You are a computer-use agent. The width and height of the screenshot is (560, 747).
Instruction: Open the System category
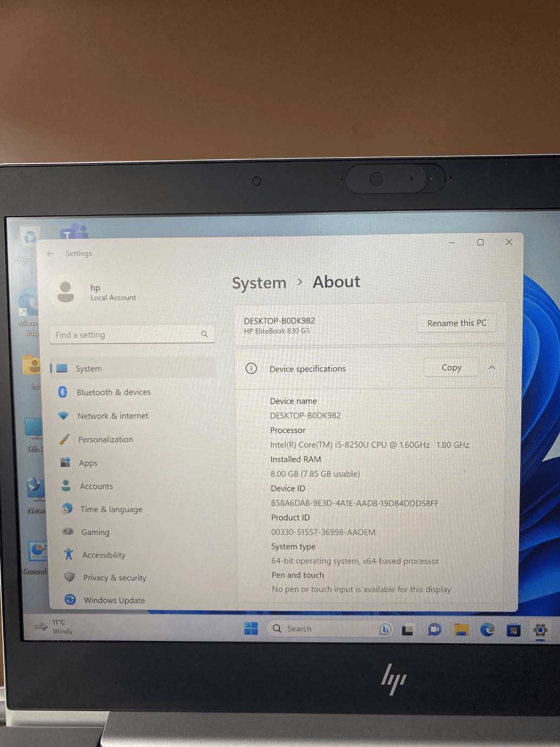(133, 369)
